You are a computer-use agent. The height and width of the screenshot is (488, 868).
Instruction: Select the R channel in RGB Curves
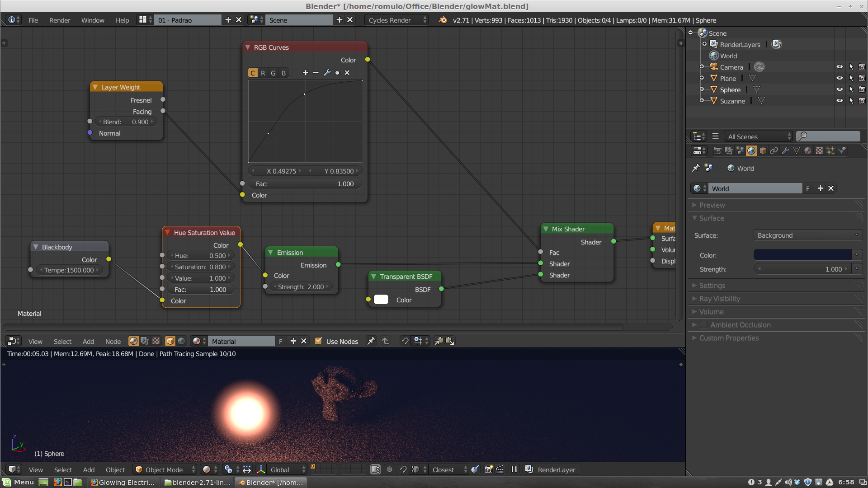[x=263, y=73]
